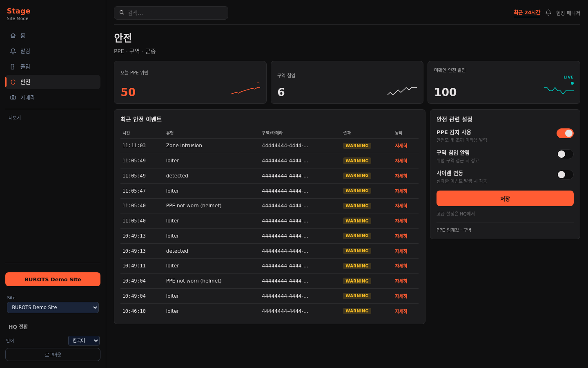Open the BUROTS Demo Site dropdown

[x=53, y=307]
